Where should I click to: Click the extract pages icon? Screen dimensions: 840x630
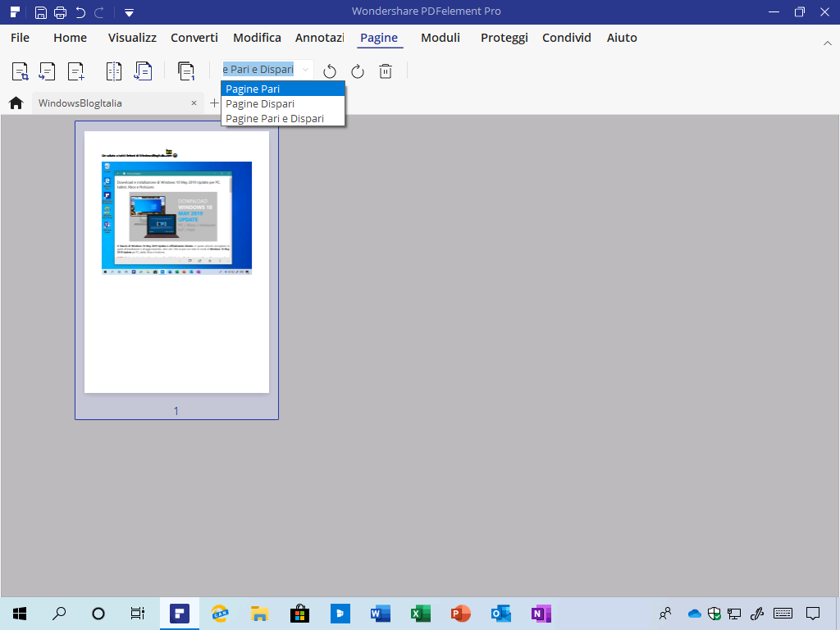click(47, 71)
